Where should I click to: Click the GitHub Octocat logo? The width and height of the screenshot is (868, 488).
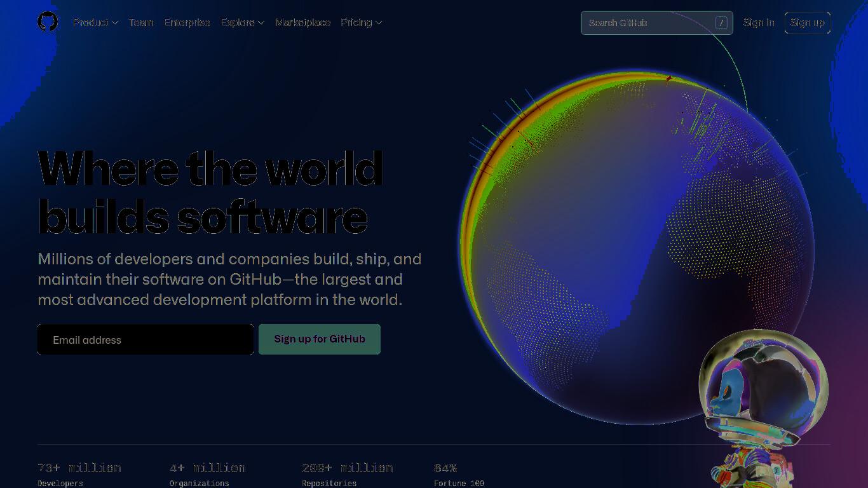coord(48,22)
